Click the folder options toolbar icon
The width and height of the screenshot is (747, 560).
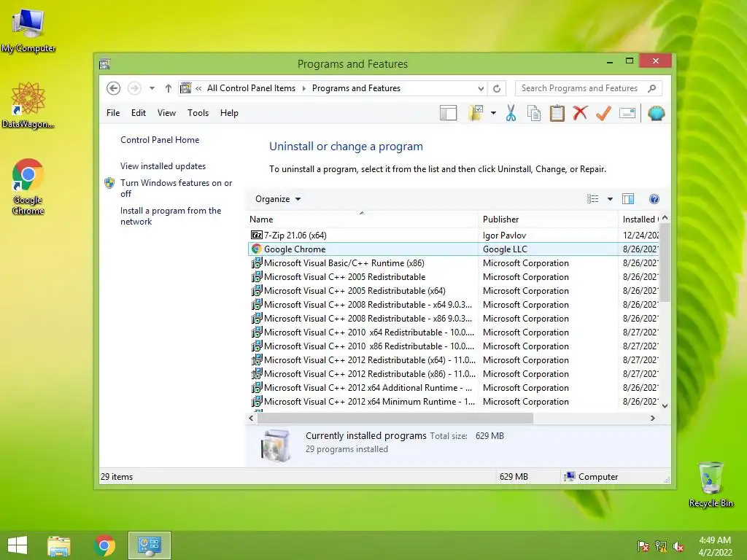click(476, 113)
